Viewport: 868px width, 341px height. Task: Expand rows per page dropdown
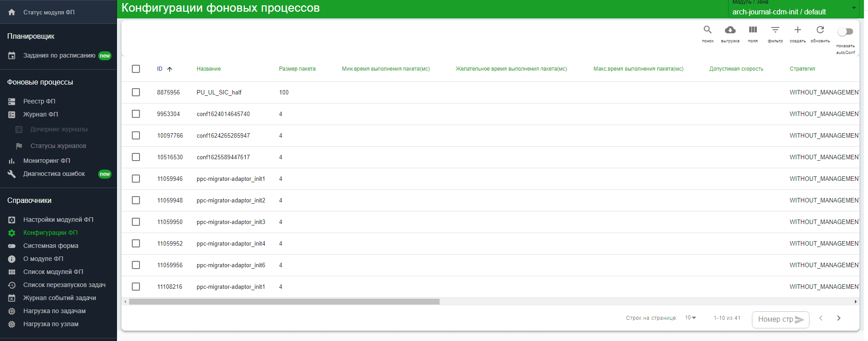[x=690, y=318]
